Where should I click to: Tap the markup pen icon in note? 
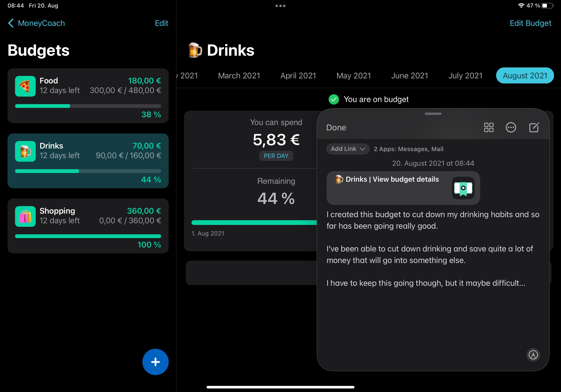533,355
